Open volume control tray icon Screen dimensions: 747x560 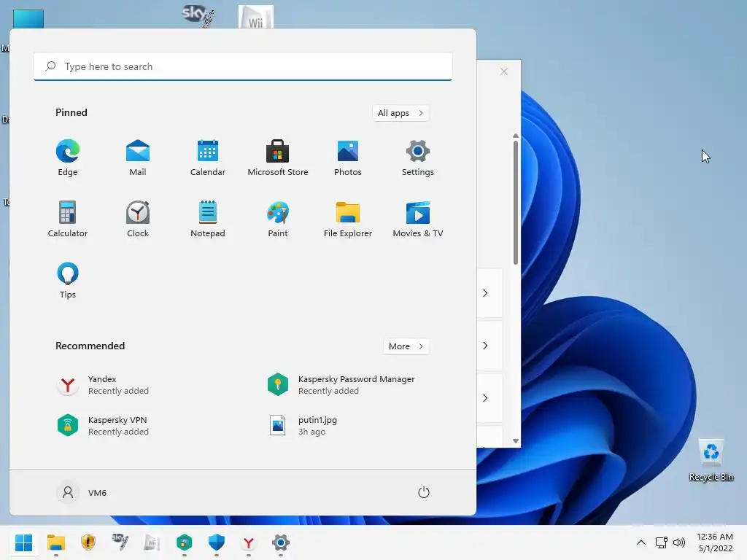pyautogui.click(x=679, y=542)
